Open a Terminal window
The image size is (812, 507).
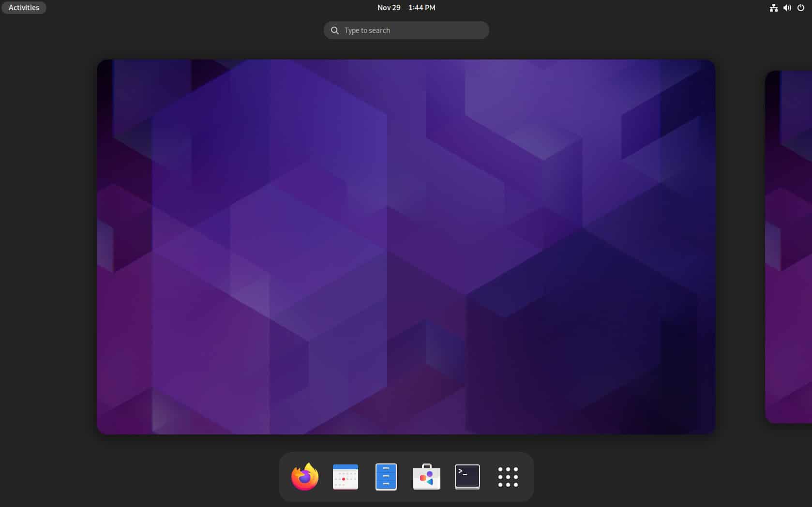point(467,477)
